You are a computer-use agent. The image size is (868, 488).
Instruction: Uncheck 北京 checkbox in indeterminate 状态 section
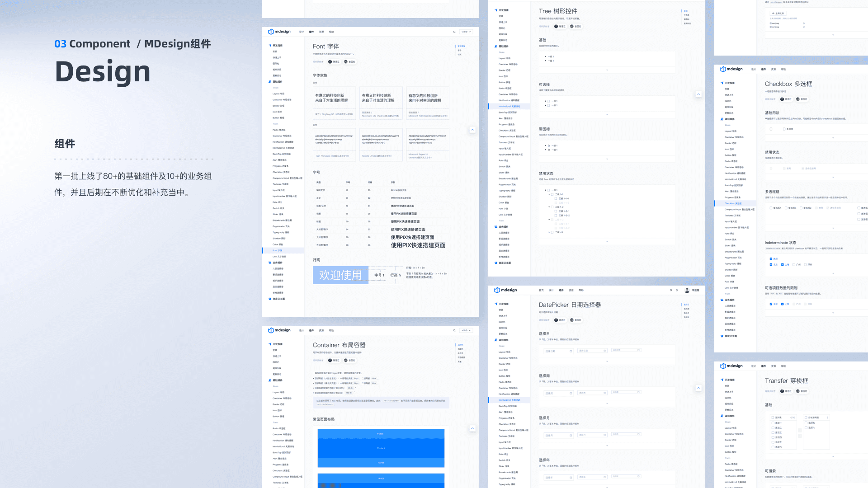pyautogui.click(x=771, y=264)
